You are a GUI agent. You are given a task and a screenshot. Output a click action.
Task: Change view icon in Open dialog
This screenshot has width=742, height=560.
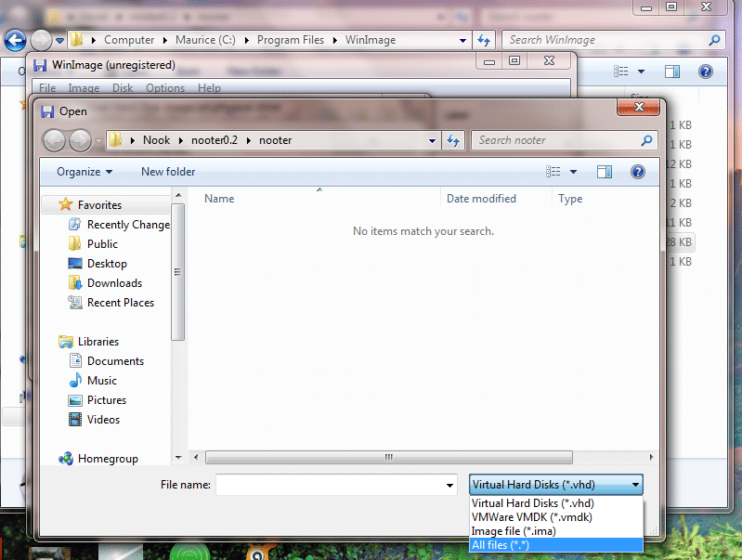pyautogui.click(x=553, y=172)
